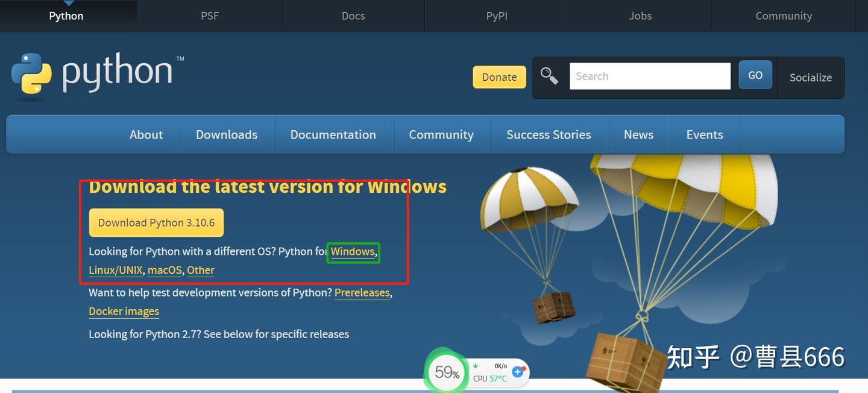Click the yellow Donate button
Viewport: 868px width, 393px height.
[x=499, y=77]
